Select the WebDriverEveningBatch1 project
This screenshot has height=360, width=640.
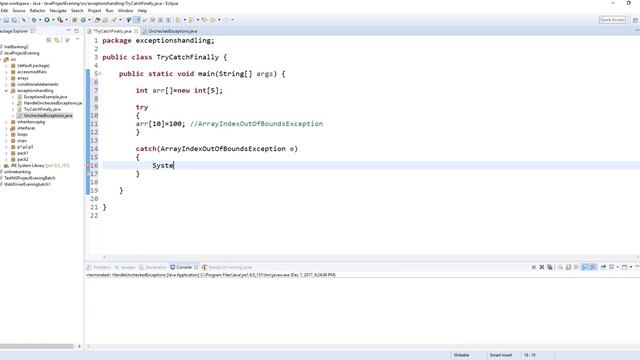[x=27, y=184]
